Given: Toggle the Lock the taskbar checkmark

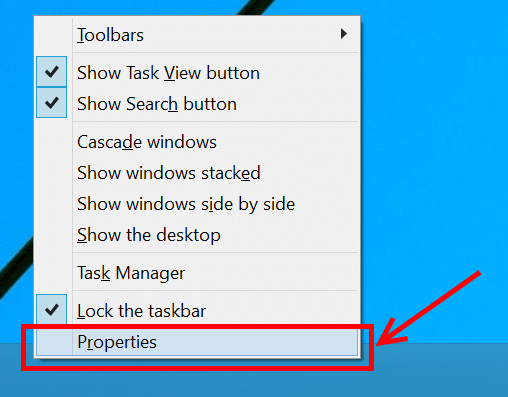Looking at the screenshot, I should 52,310.
